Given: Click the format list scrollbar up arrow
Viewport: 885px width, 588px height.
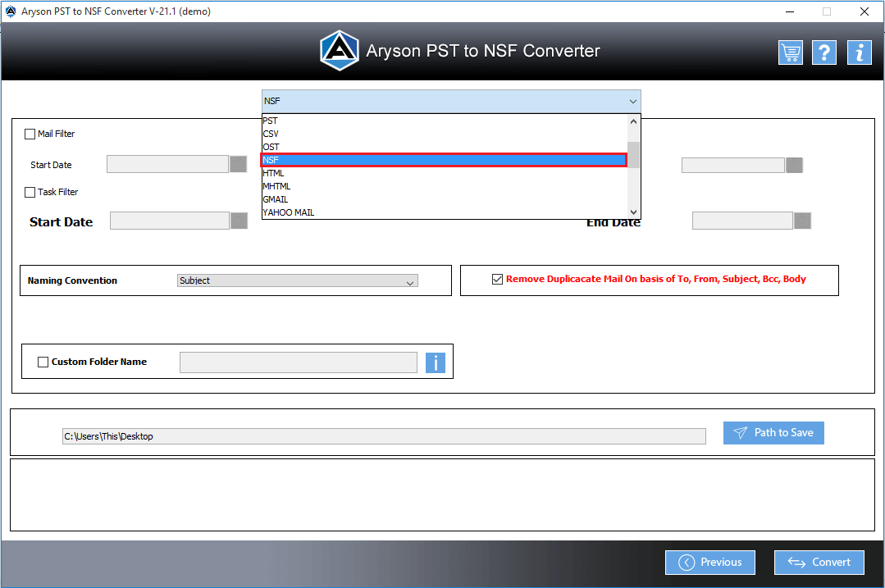Looking at the screenshot, I should pos(633,121).
